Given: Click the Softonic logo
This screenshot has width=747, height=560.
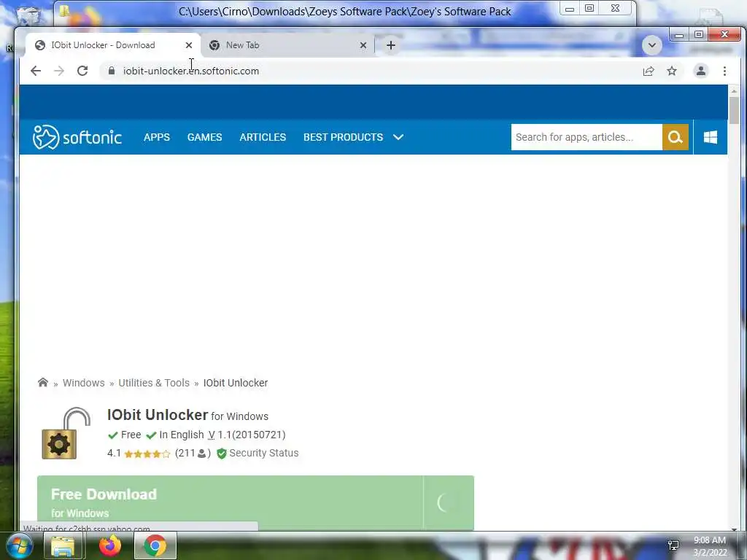Looking at the screenshot, I should [x=77, y=137].
